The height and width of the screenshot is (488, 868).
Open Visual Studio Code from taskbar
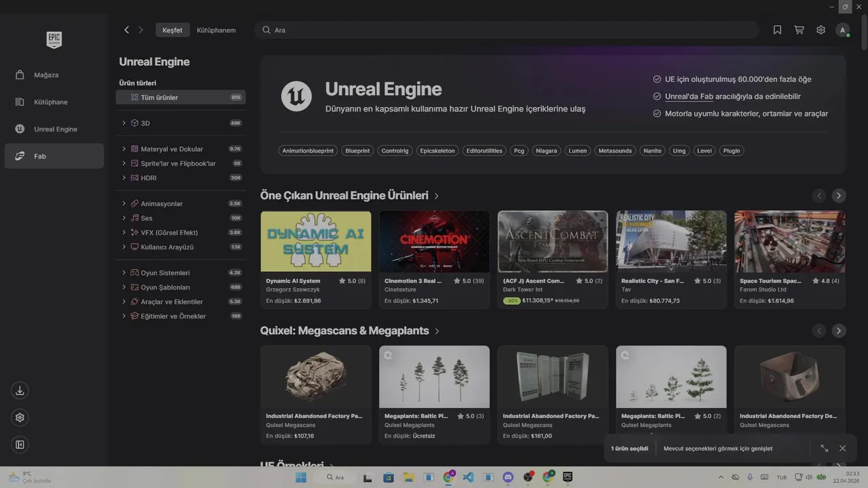click(x=468, y=477)
